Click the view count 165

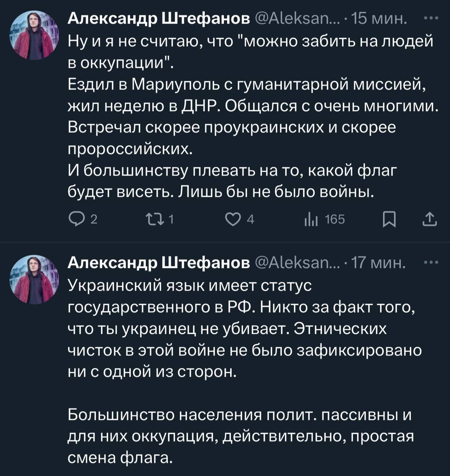pos(335,220)
